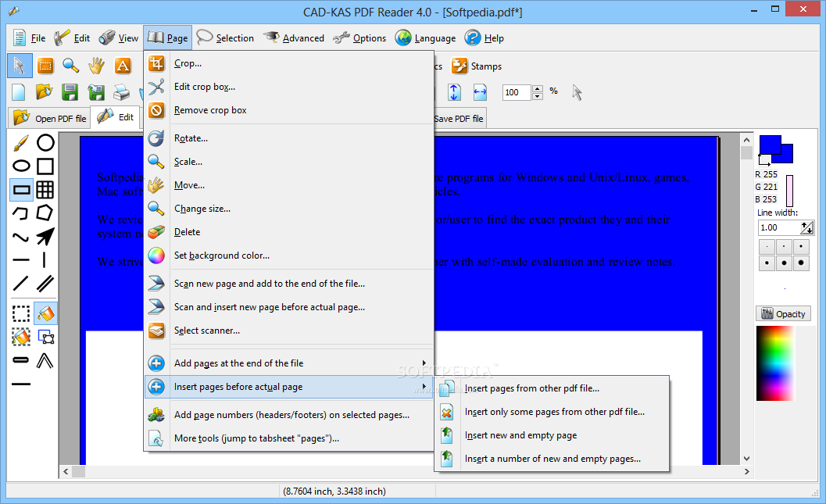Open the Selection menu

click(225, 38)
